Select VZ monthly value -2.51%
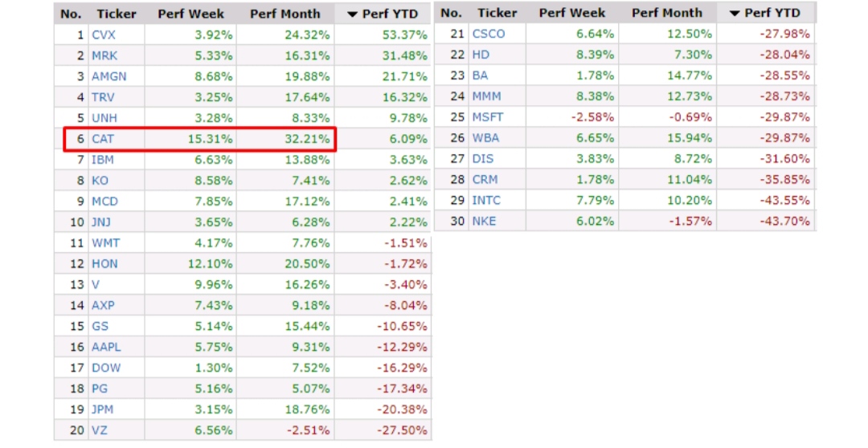 (308, 430)
